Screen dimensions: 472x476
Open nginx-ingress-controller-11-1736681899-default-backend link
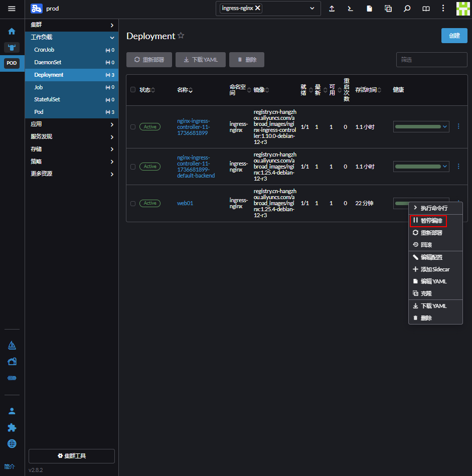pos(196,167)
